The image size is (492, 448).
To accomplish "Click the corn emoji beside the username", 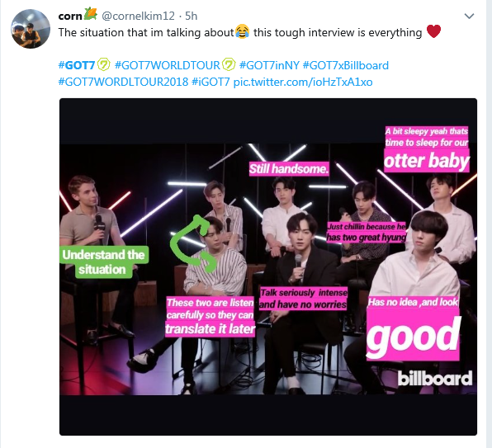I will click(90, 14).
